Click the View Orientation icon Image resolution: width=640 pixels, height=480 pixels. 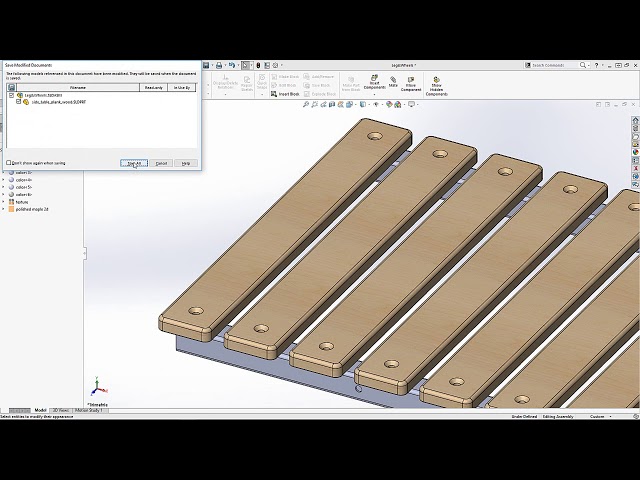[349, 104]
